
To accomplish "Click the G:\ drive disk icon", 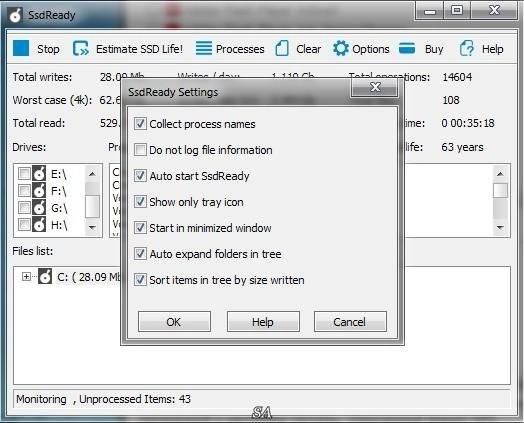I will point(39,207).
